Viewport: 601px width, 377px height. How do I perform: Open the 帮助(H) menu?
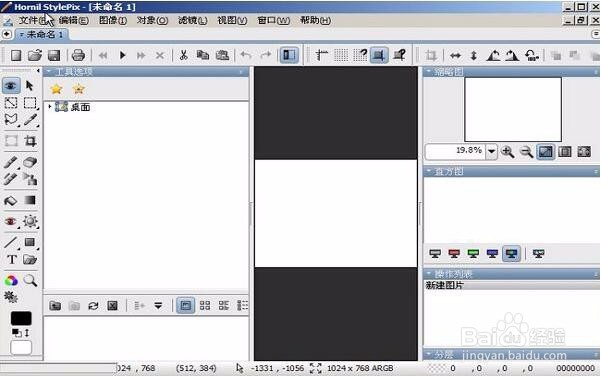coord(315,21)
